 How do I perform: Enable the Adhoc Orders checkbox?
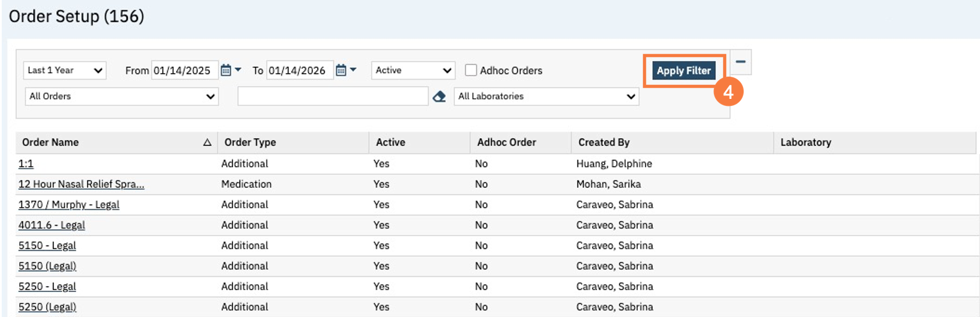click(471, 70)
